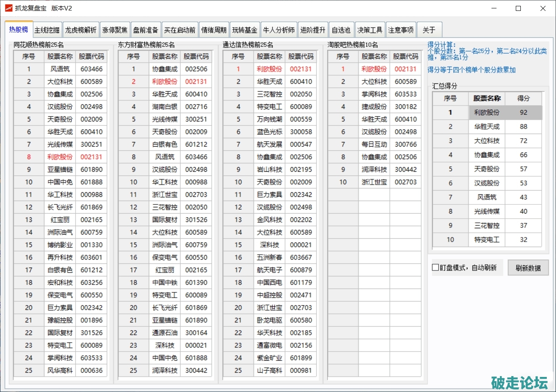
Task: Enable the 盯盘模式 auto-refresh checkbox
Action: pos(436,267)
